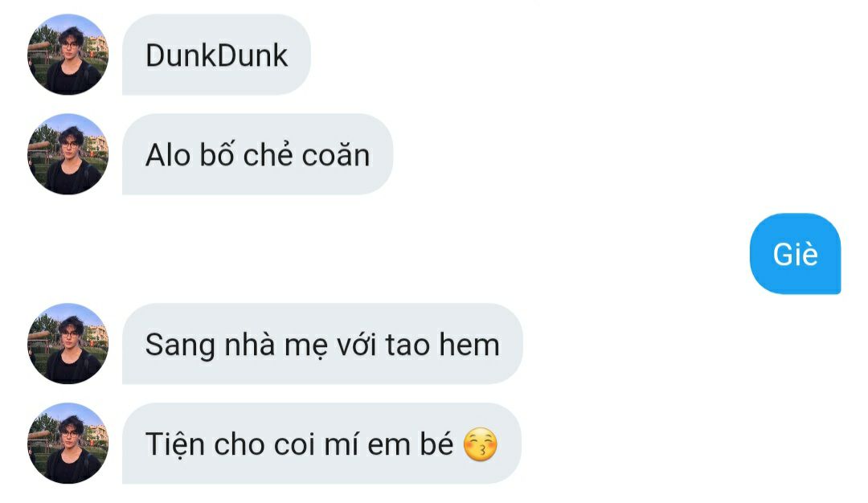Select the DunkDunk message bubble
This screenshot has width=868, height=503.
tap(216, 55)
